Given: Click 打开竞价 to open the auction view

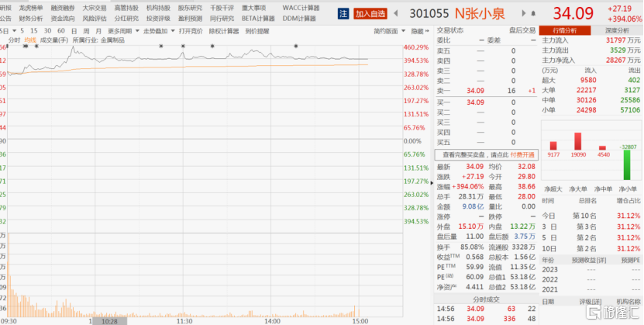Looking at the screenshot, I should pyautogui.click(x=191, y=31).
